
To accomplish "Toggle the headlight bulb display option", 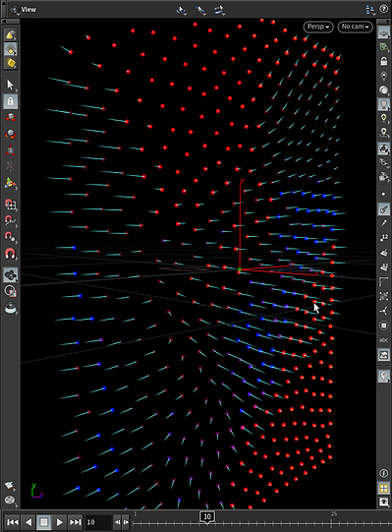I will coord(383,104).
